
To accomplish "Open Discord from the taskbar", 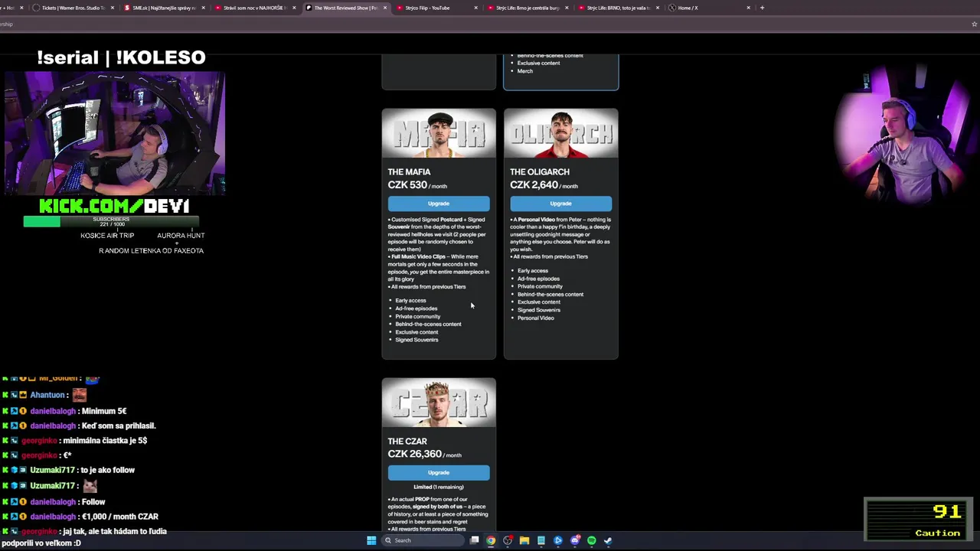I will pyautogui.click(x=575, y=540).
